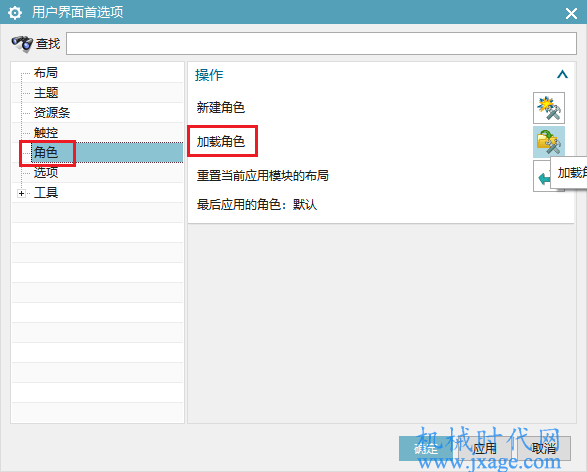Click the binoculars find icon

[22, 43]
